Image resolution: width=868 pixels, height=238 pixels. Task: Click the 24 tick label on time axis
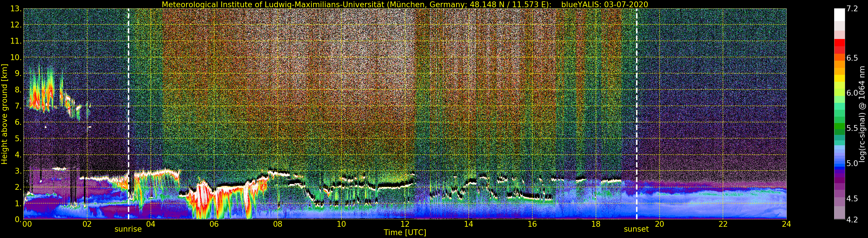[786, 224]
